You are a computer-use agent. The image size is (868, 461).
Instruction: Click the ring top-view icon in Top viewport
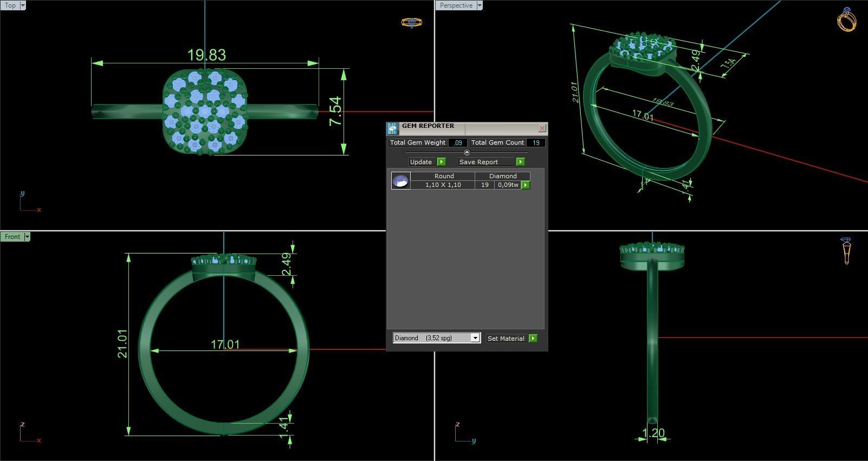tap(411, 23)
